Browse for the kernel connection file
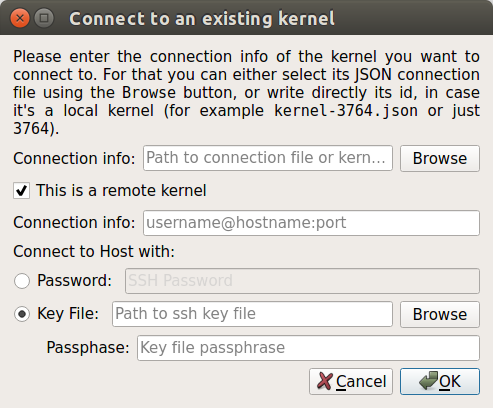493x408 pixels. pos(440,158)
